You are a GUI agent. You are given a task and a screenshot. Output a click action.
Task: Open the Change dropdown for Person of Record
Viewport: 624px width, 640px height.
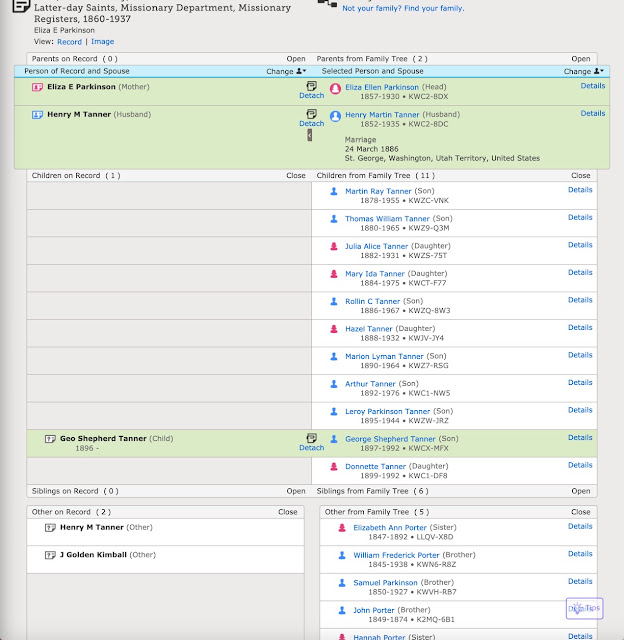(x=286, y=71)
